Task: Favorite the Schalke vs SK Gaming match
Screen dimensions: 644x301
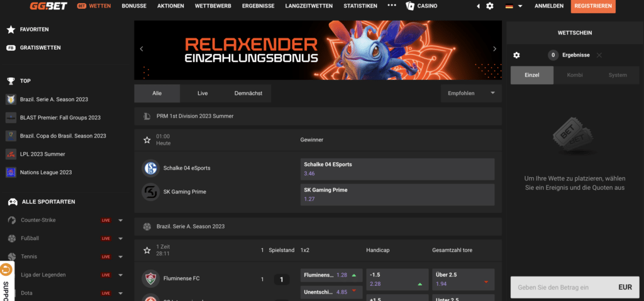Action: (x=147, y=140)
